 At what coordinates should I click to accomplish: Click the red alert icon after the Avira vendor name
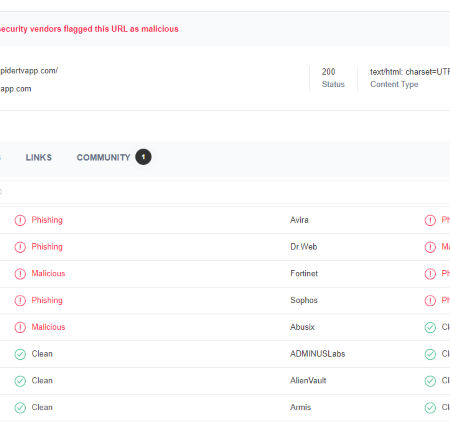430,220
